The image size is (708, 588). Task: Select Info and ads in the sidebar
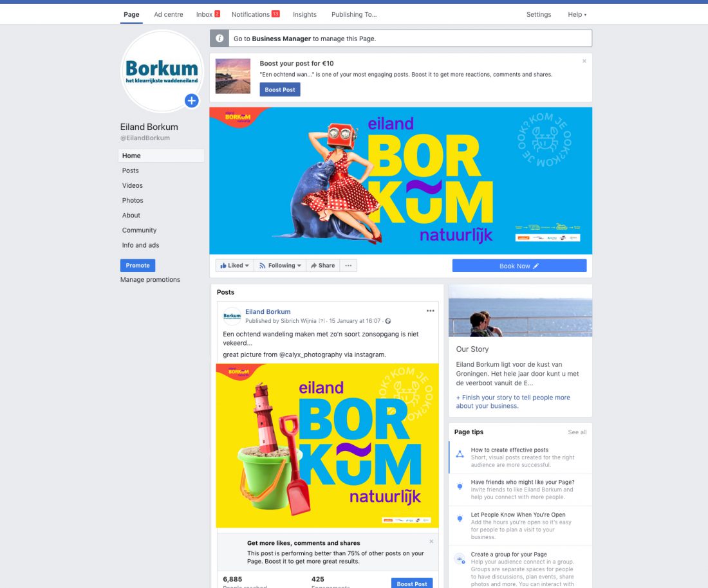coord(140,245)
